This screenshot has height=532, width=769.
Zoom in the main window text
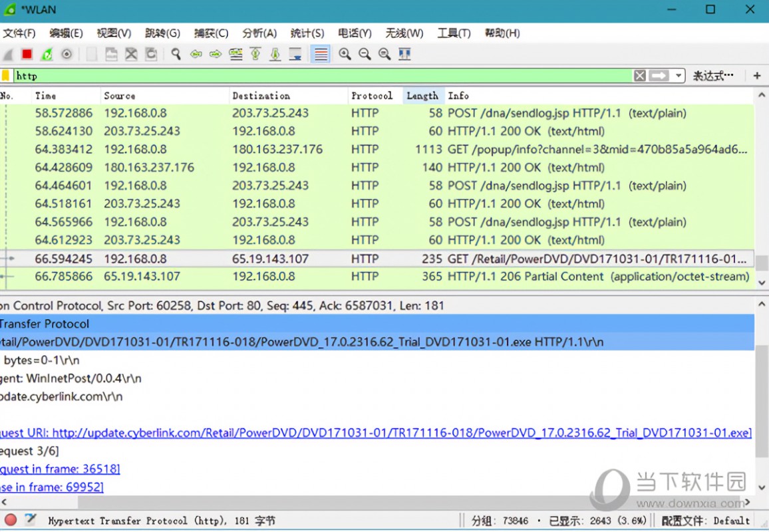(345, 55)
